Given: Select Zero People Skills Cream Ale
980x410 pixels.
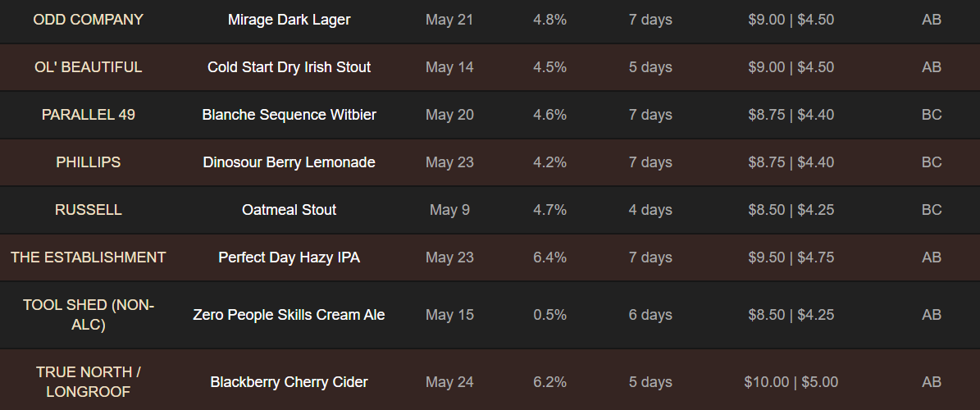Looking at the screenshot, I should coord(289,315).
